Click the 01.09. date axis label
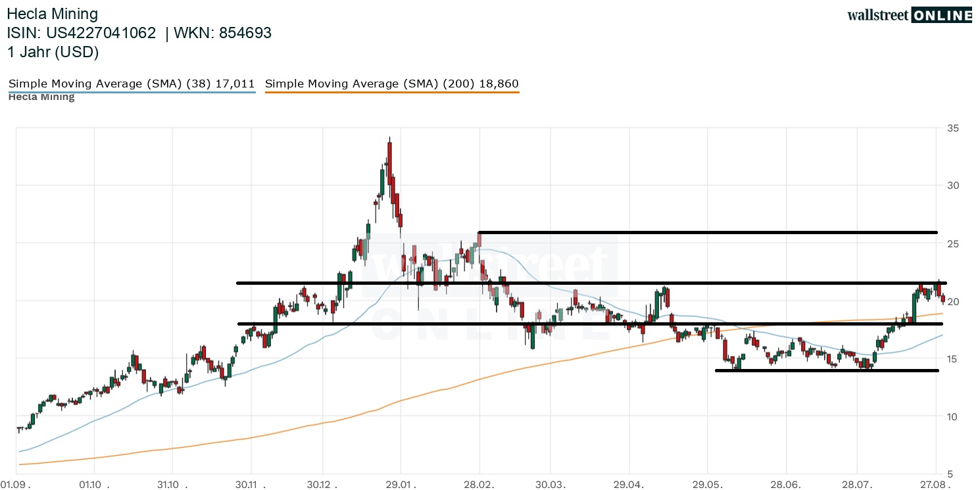This screenshot has width=980, height=490. [x=16, y=483]
